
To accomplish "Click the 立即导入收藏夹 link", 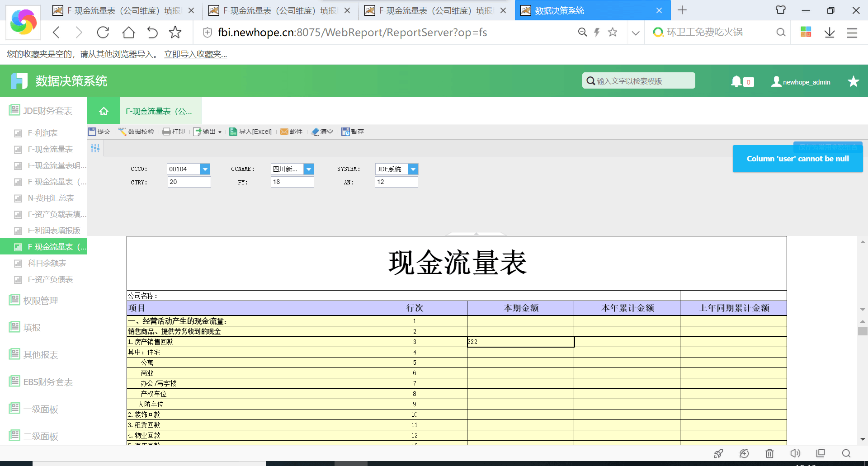I will click(x=195, y=54).
